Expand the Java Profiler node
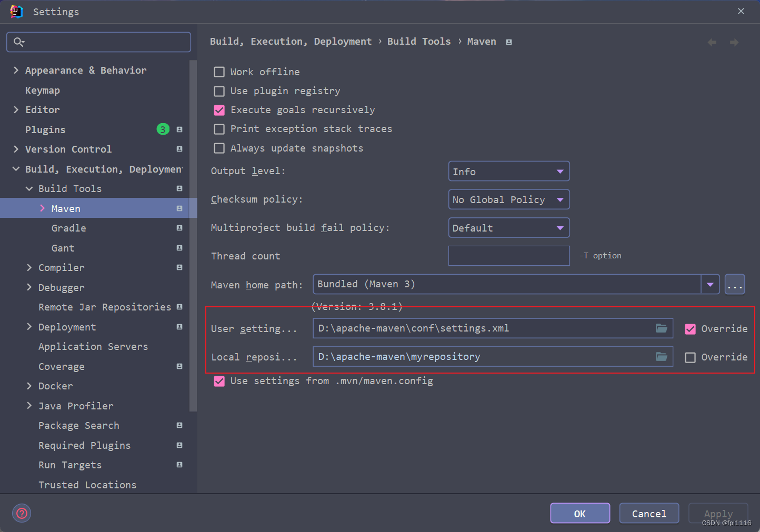The height and width of the screenshot is (532, 760). [x=29, y=406]
